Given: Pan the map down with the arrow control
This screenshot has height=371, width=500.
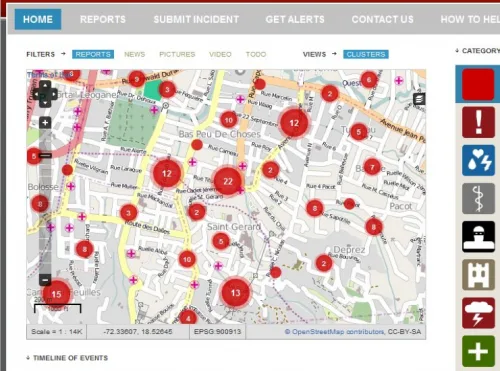Looking at the screenshot, I should click(x=45, y=103).
